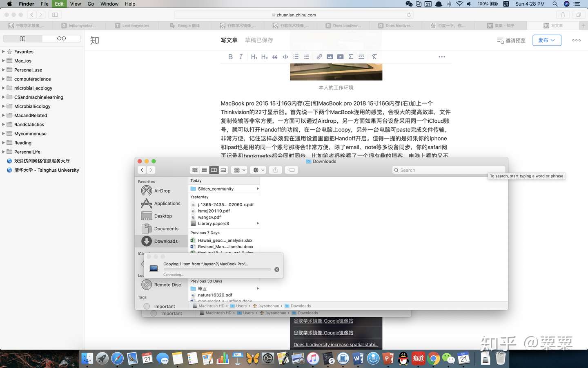This screenshot has width=588, height=368.
Task: Open the View menu
Action: click(x=76, y=4)
